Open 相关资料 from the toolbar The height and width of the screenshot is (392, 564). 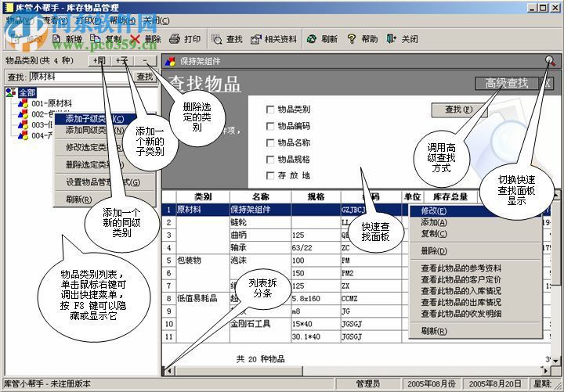tap(273, 39)
